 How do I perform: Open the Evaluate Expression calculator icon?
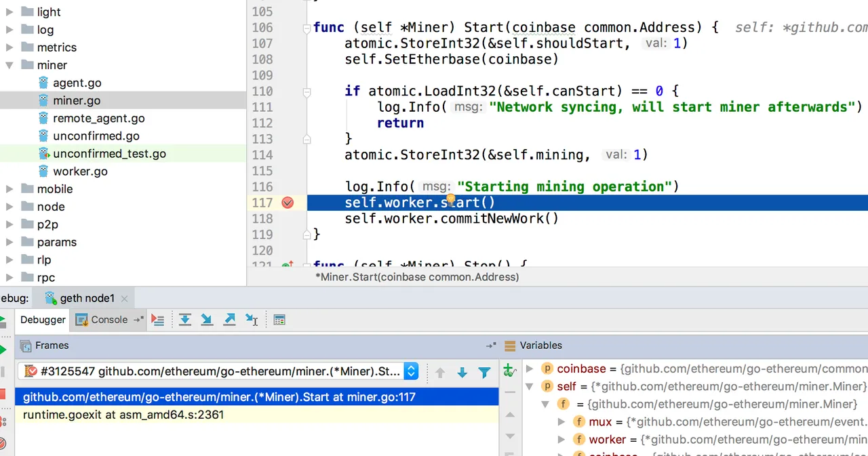pos(279,320)
